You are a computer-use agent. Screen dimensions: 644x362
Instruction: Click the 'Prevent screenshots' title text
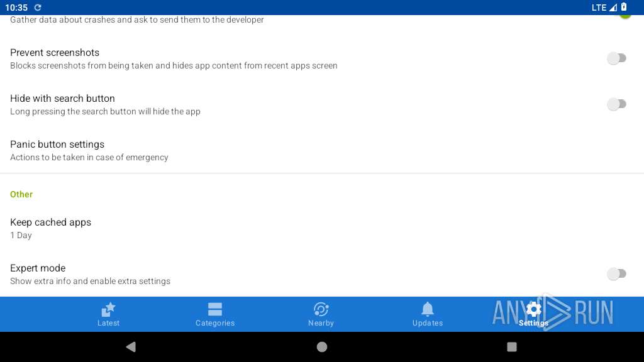click(x=55, y=53)
